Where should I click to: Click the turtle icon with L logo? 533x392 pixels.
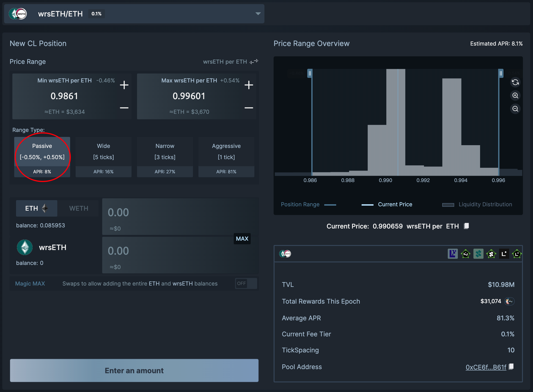coord(517,254)
